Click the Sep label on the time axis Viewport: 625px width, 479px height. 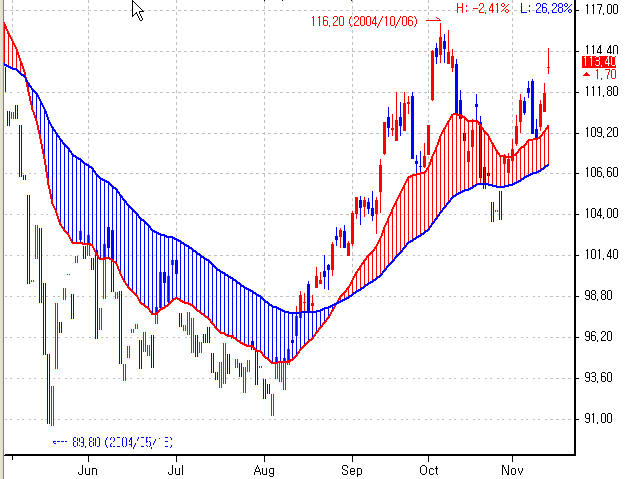[352, 468]
